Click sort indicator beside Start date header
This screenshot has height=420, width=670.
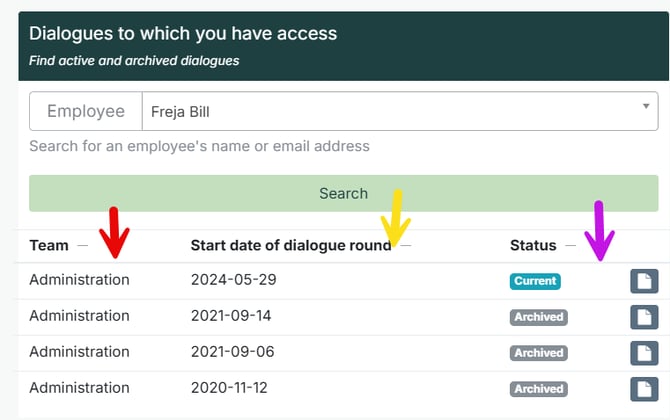click(406, 246)
